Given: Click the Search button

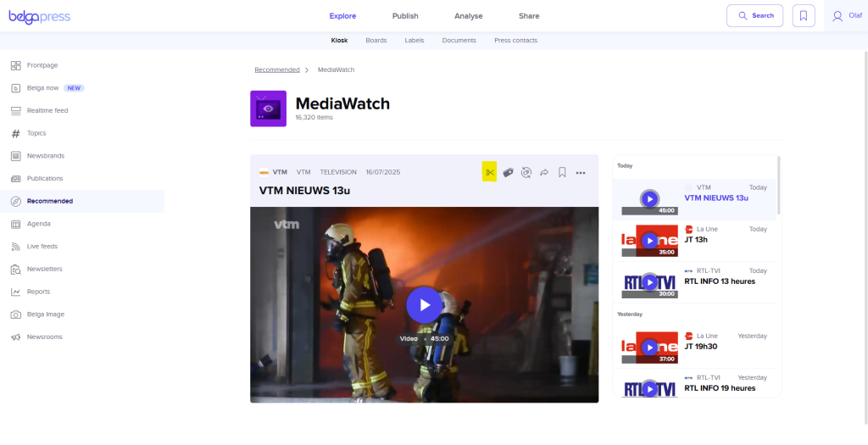Looking at the screenshot, I should click(x=754, y=15).
